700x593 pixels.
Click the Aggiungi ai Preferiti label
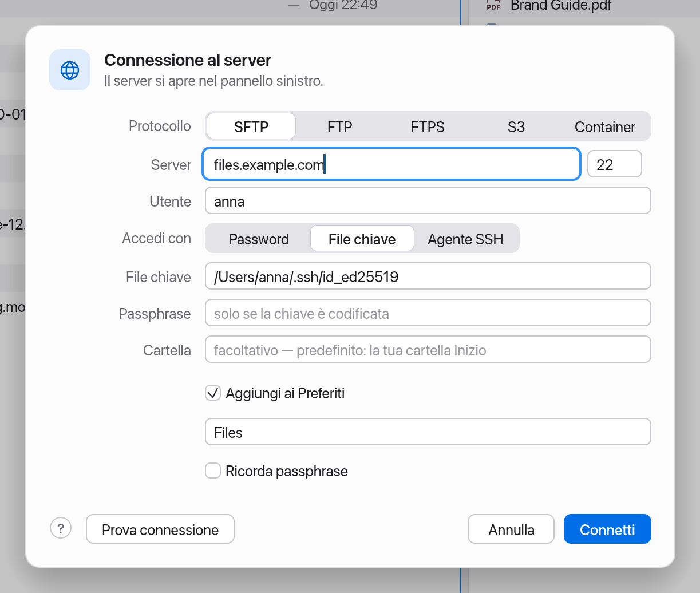point(285,393)
